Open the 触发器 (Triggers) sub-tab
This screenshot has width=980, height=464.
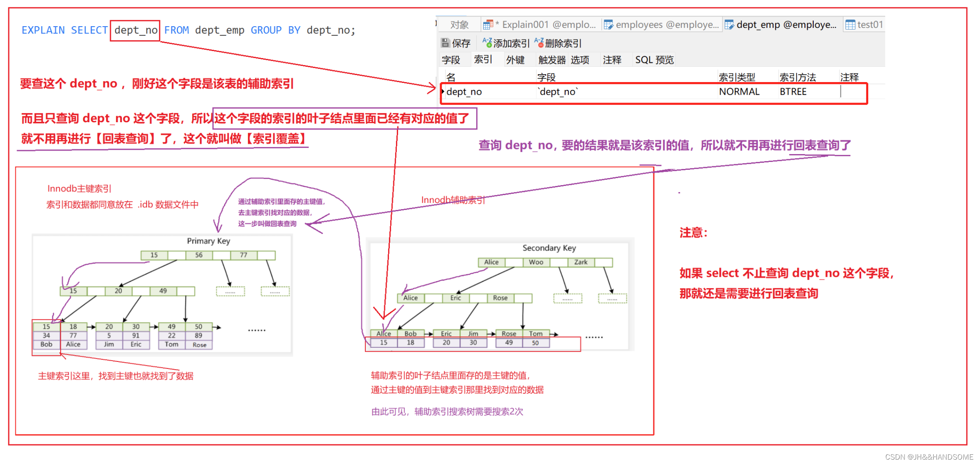click(552, 60)
